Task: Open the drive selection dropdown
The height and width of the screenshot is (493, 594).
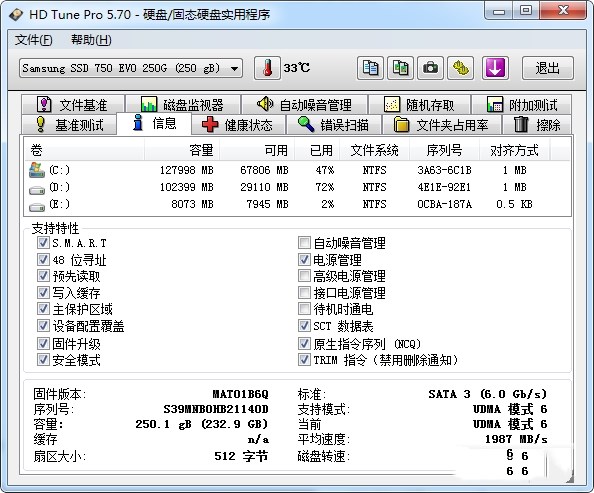Action: point(131,68)
